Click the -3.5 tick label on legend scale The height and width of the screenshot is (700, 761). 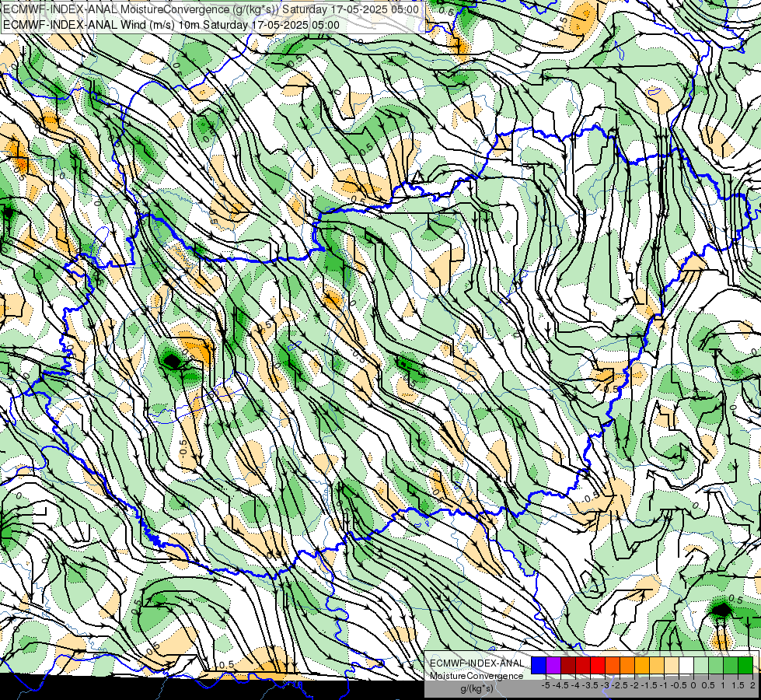[590, 685]
